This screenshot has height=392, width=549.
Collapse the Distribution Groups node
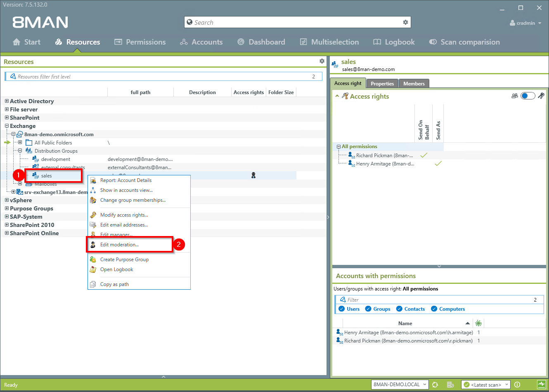tap(19, 151)
